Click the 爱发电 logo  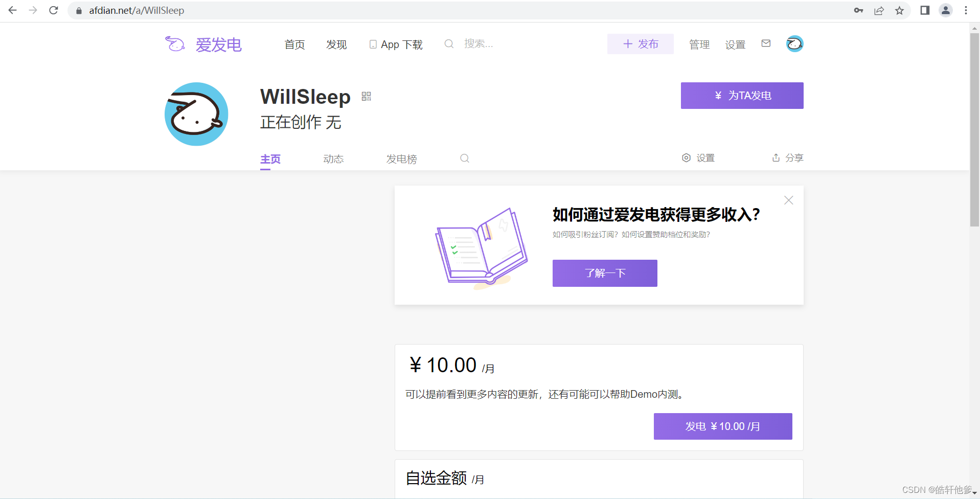pos(203,44)
